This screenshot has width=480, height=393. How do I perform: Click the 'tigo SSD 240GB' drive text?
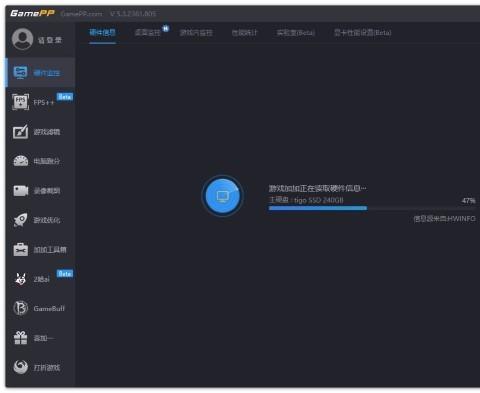(319, 200)
